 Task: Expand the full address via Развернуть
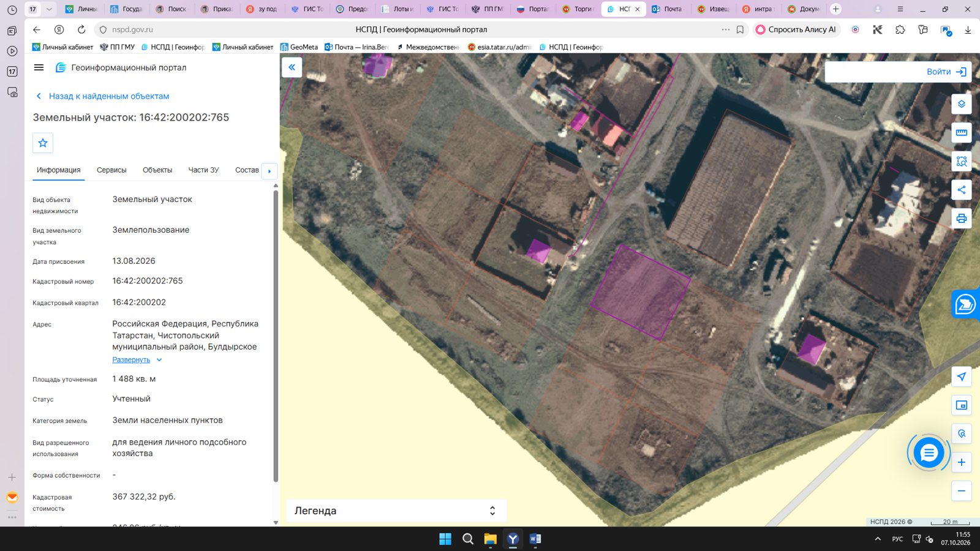tap(137, 360)
